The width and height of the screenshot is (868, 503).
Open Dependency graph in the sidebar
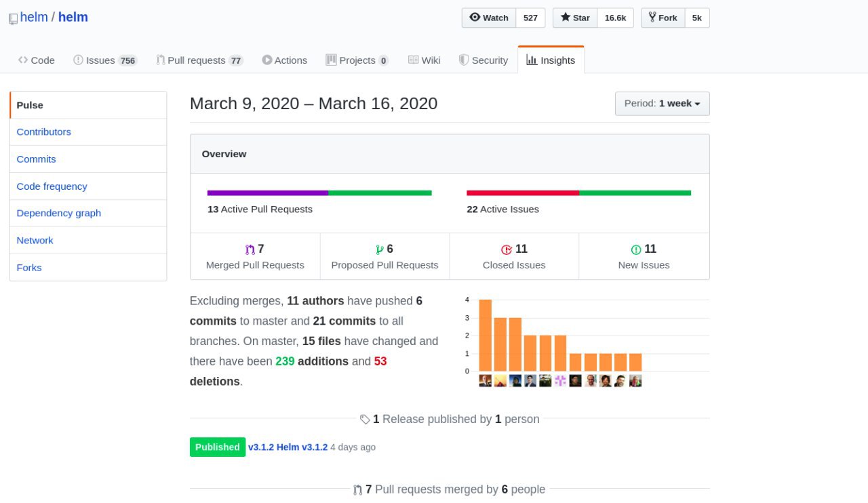88,213
